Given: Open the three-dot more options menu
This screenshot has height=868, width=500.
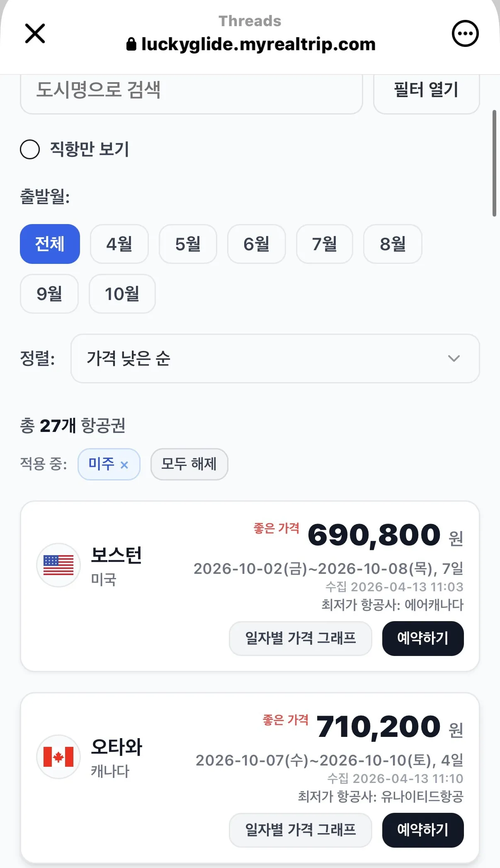Looking at the screenshot, I should pos(465,33).
